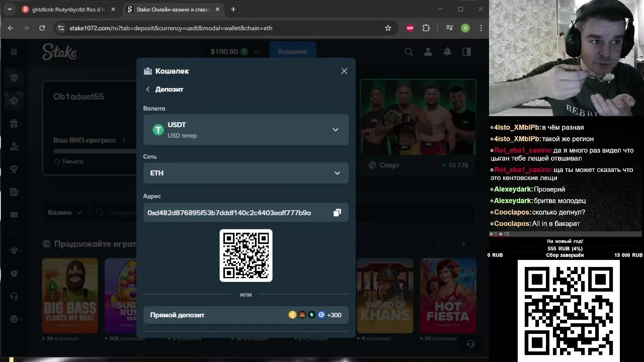
Task: Open the USDT currency dropdown
Action: click(246, 130)
